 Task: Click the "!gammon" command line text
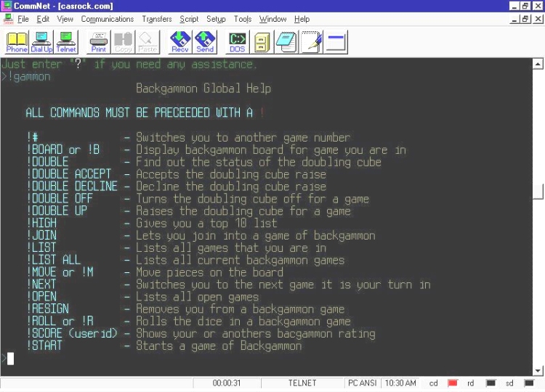(29, 76)
